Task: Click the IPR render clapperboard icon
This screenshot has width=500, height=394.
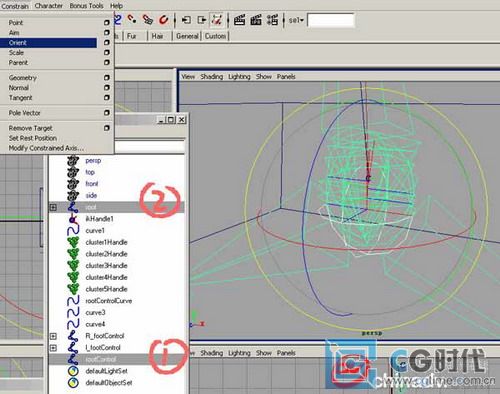Action: pos(256,20)
